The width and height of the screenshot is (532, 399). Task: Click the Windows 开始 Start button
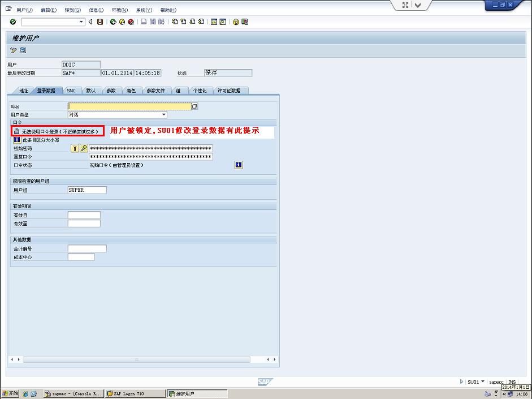[10, 393]
